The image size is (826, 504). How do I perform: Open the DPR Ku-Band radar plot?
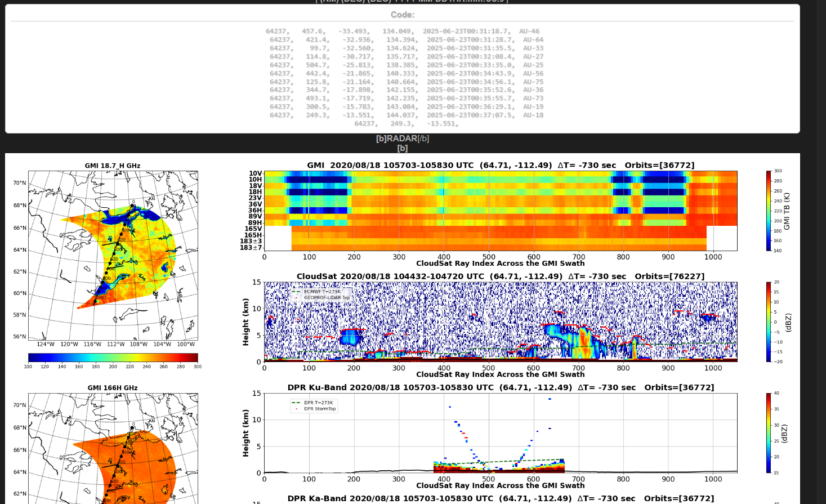point(500,432)
